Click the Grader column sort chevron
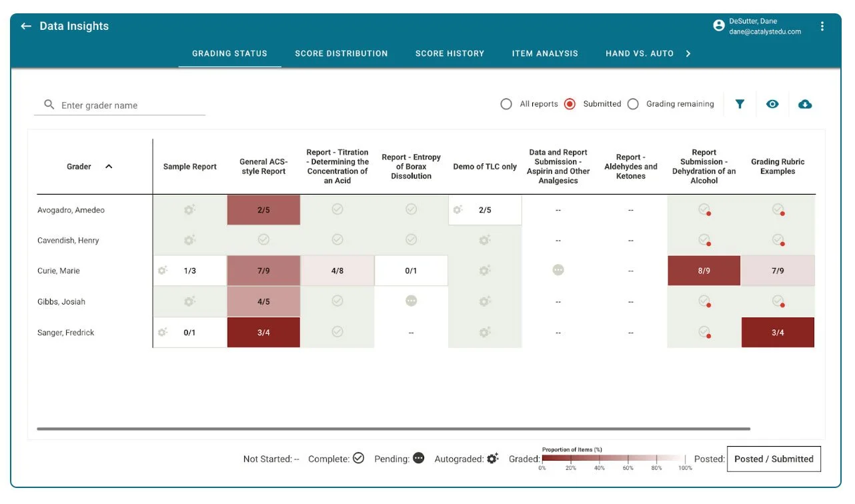Image resolution: width=855 pixels, height=504 pixels. click(108, 166)
